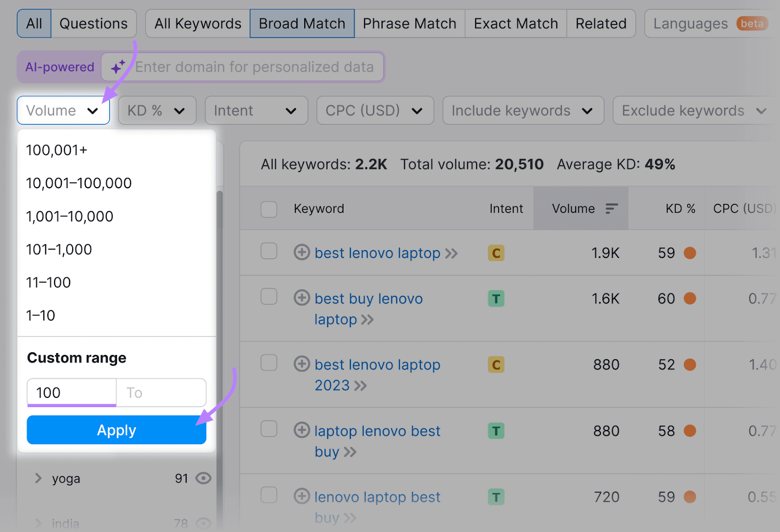Click the plus icon beside "lenovo laptop best buy"
This screenshot has width=780, height=532.
[302, 496]
